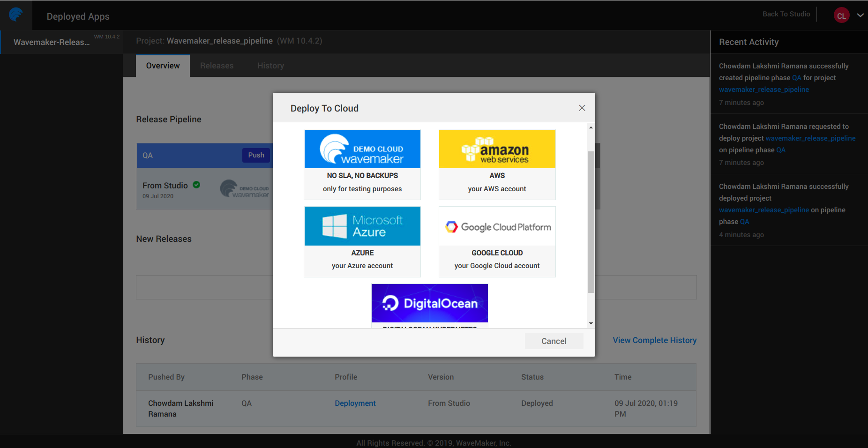868x448 pixels.
Task: Click the green verified checkmark near From Studio
Action: coord(196,184)
